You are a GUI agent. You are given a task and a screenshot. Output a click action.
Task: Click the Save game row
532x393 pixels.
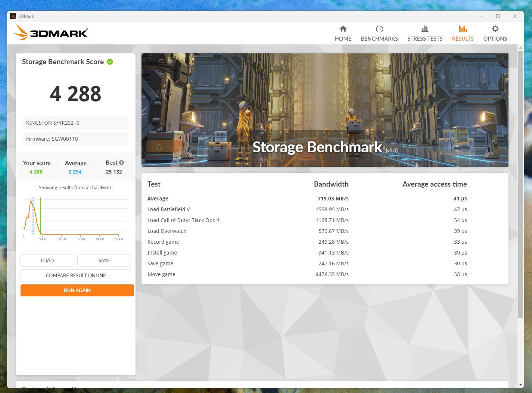pyautogui.click(x=325, y=263)
